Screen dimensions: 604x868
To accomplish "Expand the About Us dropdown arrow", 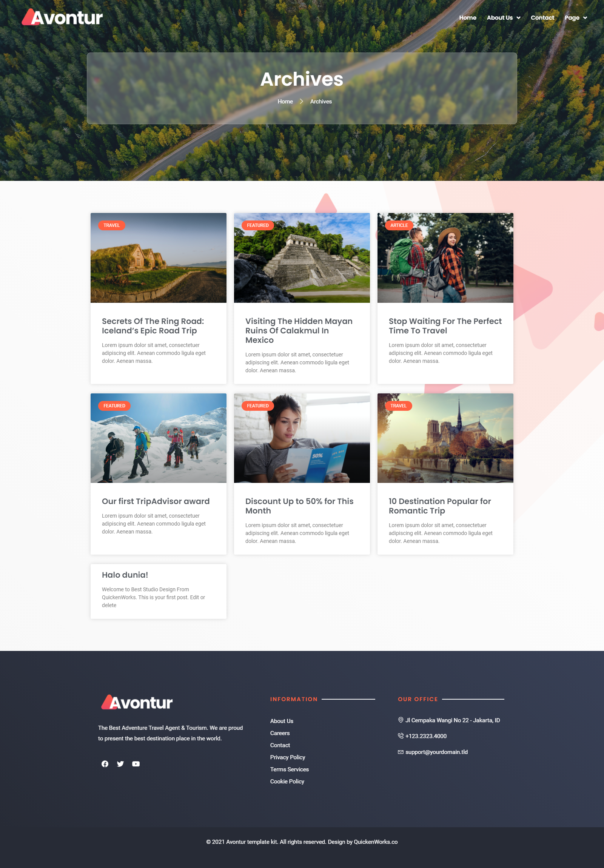I will 519,18.
